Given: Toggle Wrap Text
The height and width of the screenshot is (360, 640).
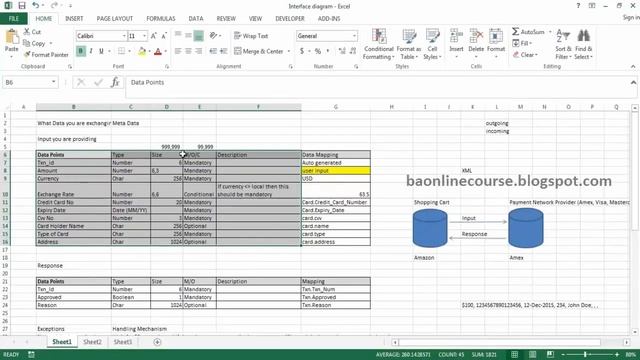Looking at the screenshot, I should pos(251,36).
